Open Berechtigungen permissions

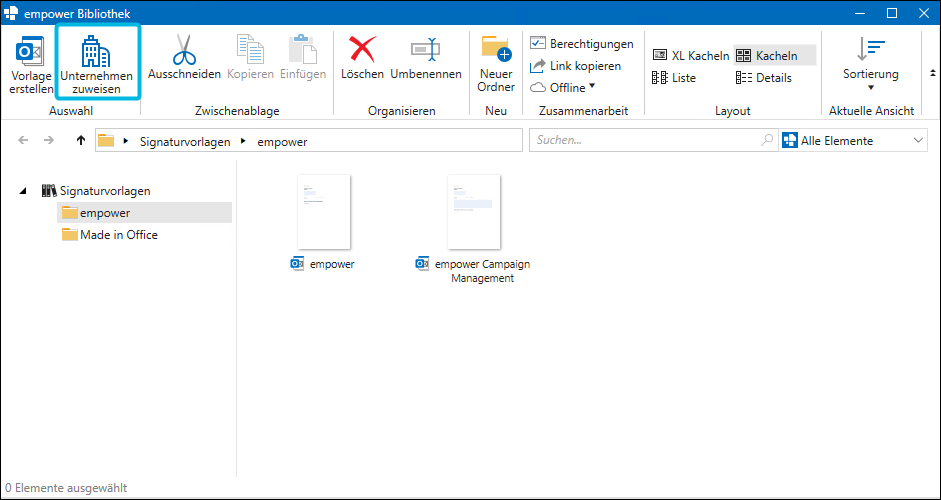tap(582, 44)
